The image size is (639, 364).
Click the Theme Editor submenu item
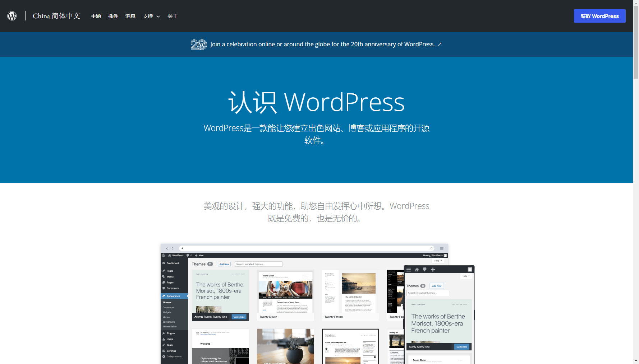click(170, 327)
